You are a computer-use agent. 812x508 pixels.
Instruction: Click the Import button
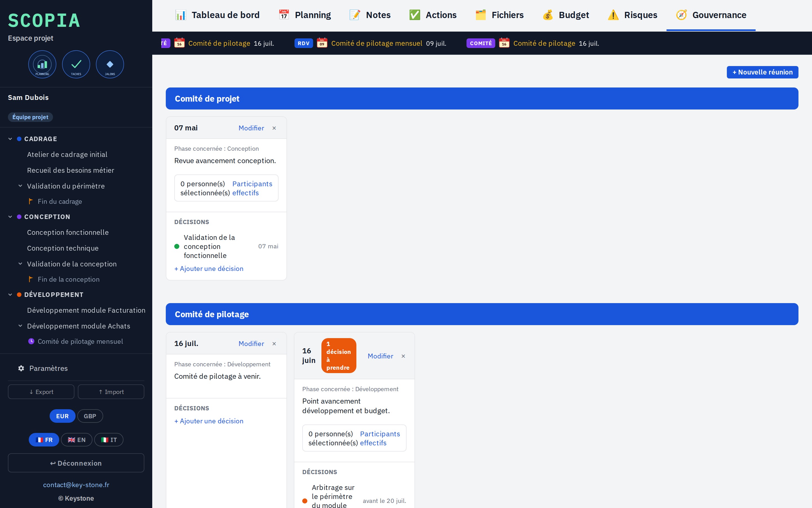pos(111,392)
